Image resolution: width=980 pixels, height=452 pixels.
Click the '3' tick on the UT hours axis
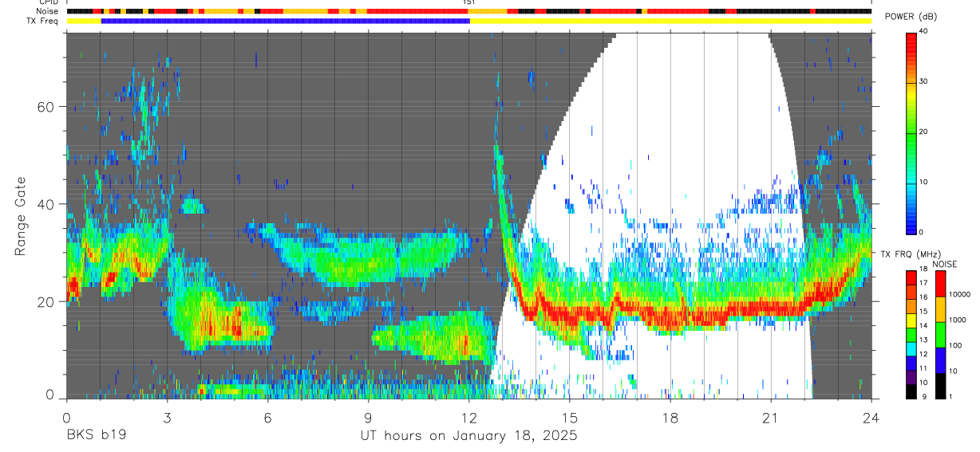coord(167,418)
